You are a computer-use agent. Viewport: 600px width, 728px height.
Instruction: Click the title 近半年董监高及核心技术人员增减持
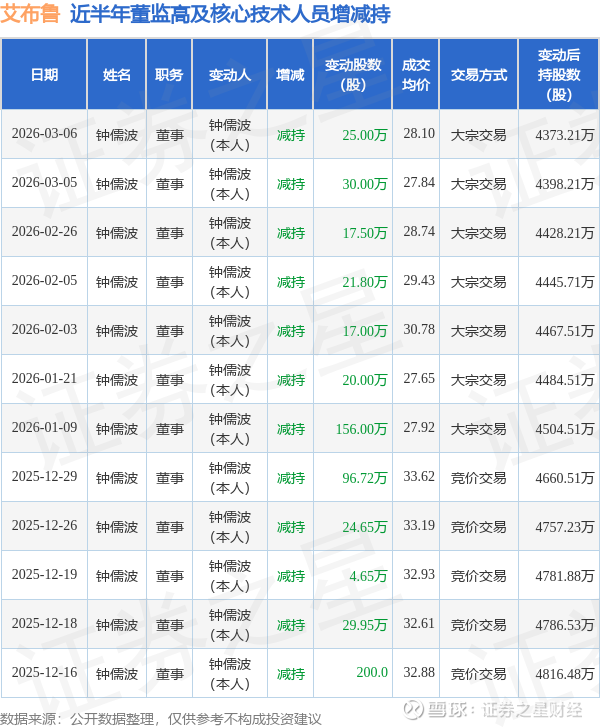(230, 14)
